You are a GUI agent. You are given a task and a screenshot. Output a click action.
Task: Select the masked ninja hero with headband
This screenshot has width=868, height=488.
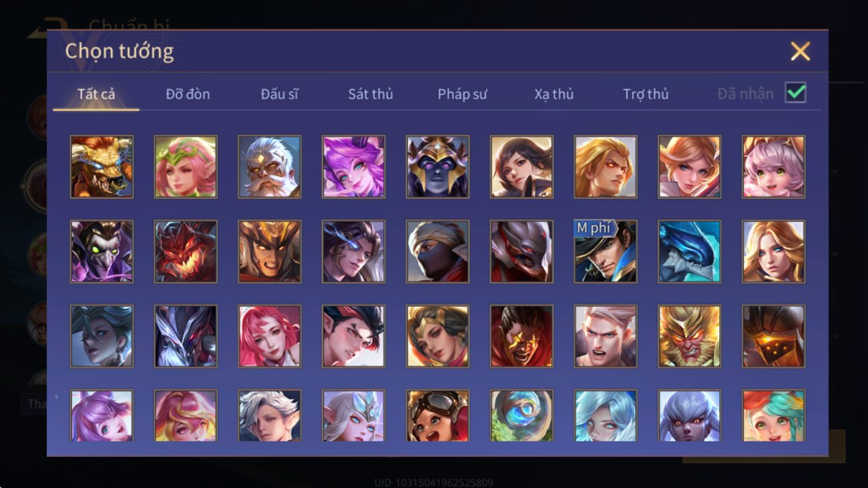tap(437, 252)
